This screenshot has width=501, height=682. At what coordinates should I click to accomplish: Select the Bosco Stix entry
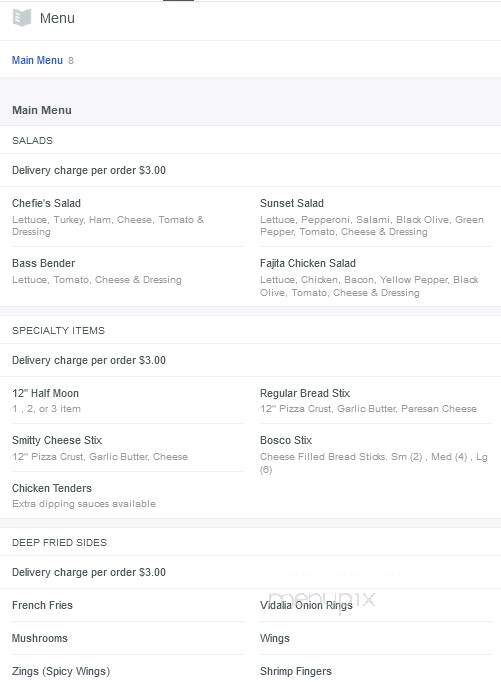pyautogui.click(x=286, y=440)
